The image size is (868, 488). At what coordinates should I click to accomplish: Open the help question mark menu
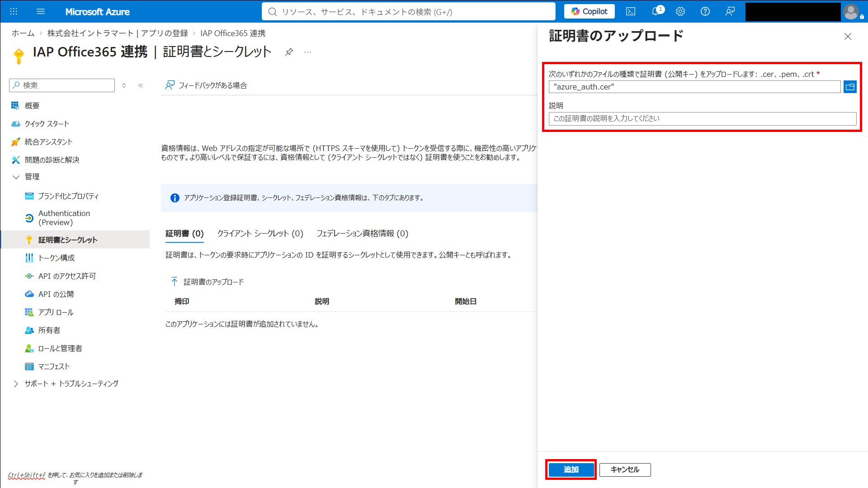(705, 11)
